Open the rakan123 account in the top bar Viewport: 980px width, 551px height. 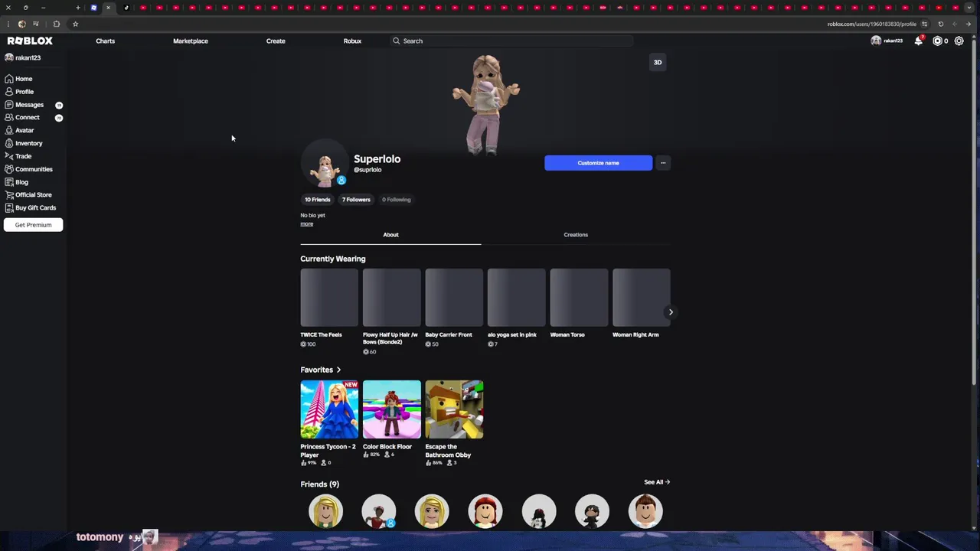(x=887, y=41)
